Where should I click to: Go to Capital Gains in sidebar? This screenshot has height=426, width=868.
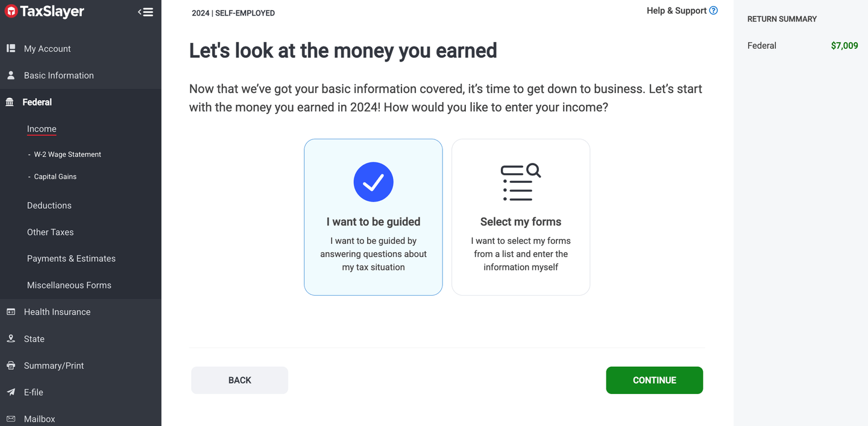55,177
